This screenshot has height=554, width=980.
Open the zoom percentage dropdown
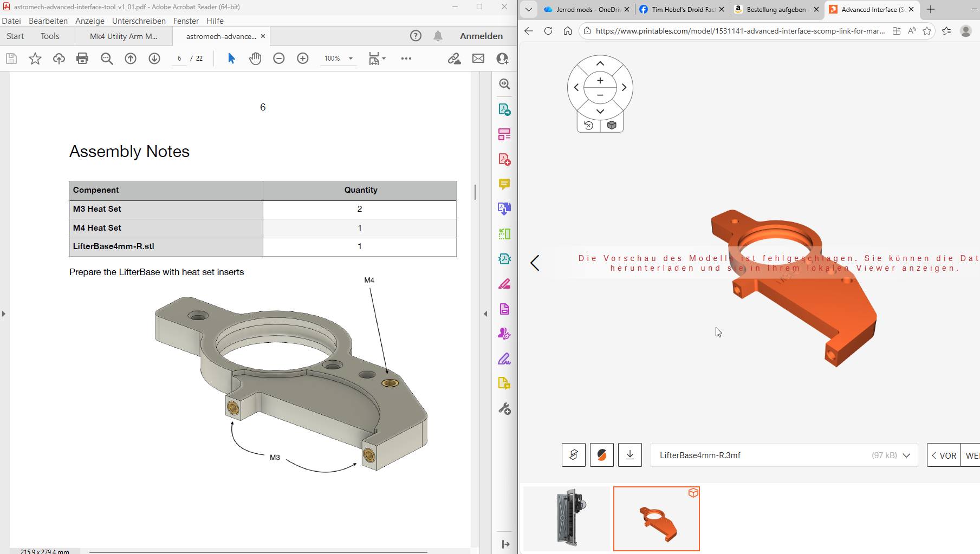pos(351,58)
